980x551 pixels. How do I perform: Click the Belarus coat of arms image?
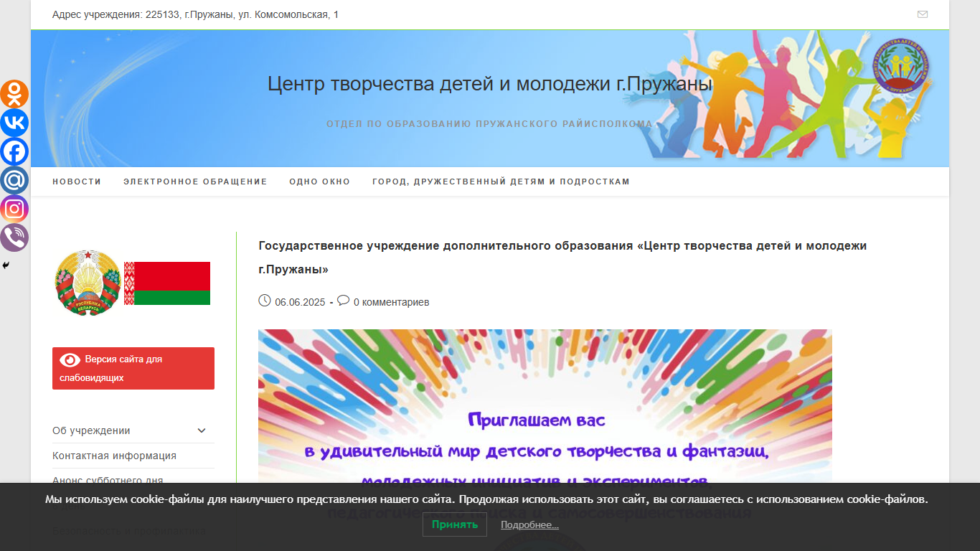point(88,283)
